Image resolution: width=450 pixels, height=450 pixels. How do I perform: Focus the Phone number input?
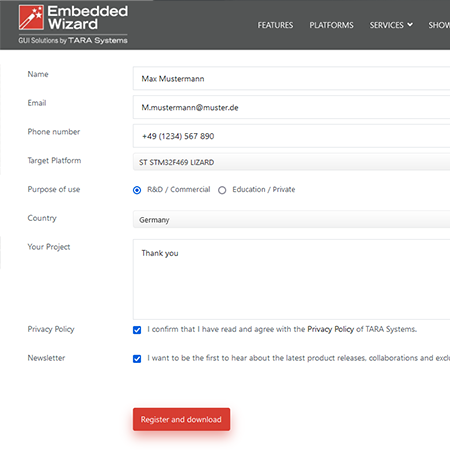click(x=291, y=136)
